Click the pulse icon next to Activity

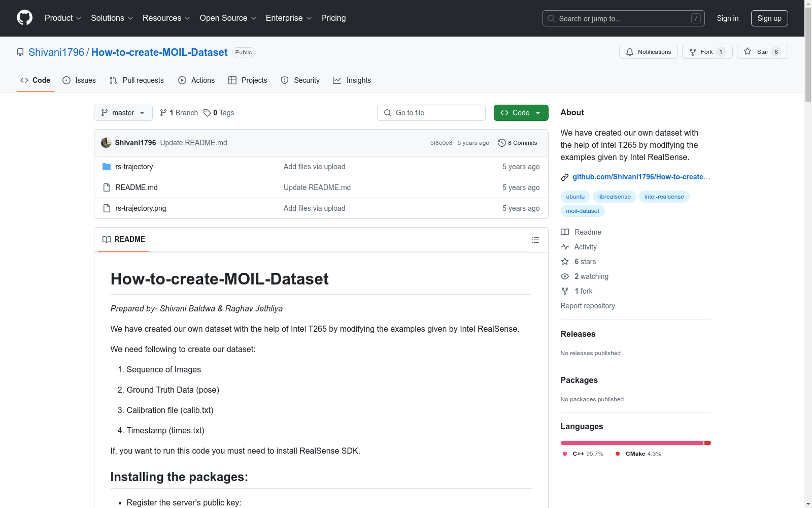tap(565, 247)
